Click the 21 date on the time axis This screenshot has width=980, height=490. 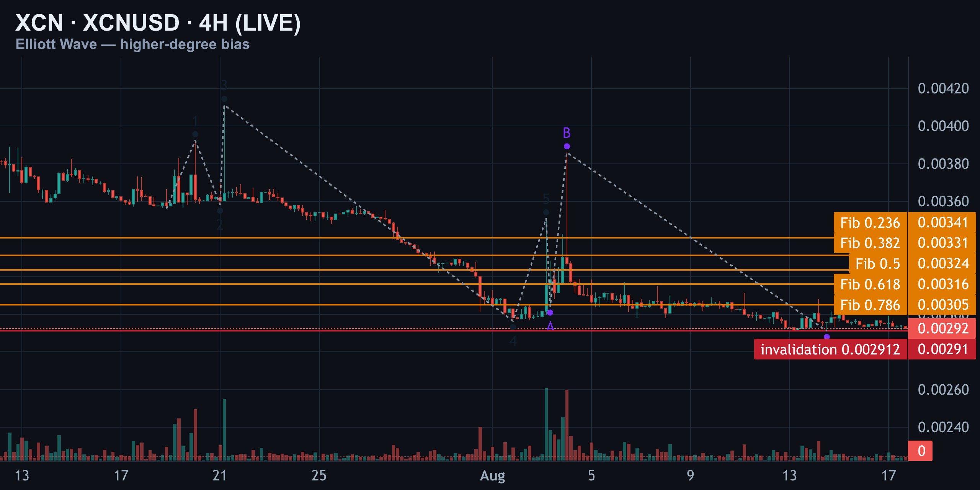coord(220,475)
